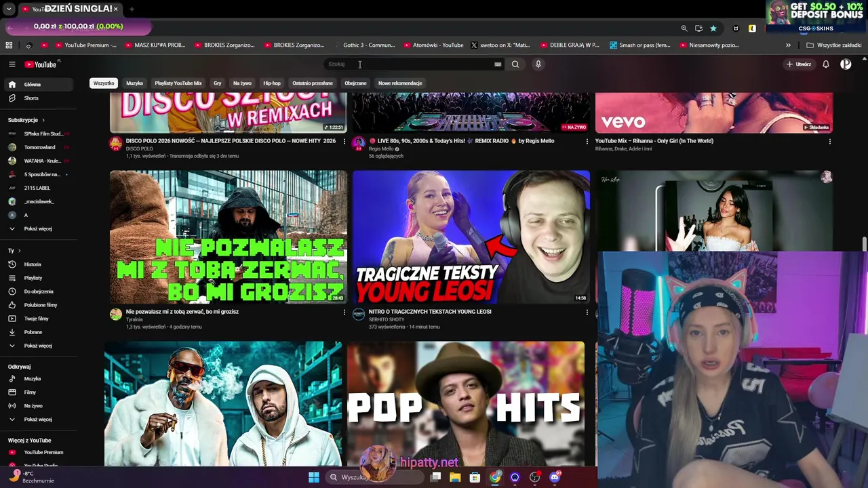
Task: Open the 2115 LABEL subscription
Action: point(39,188)
